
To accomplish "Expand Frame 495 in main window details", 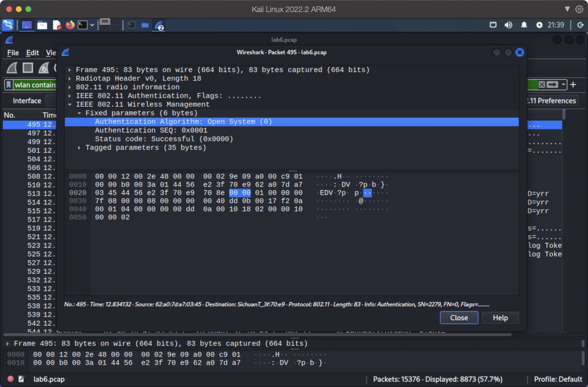I will click(x=7, y=343).
